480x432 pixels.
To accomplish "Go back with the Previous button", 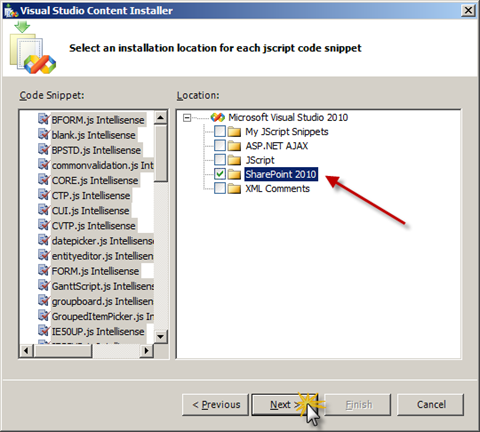I will click(215, 405).
